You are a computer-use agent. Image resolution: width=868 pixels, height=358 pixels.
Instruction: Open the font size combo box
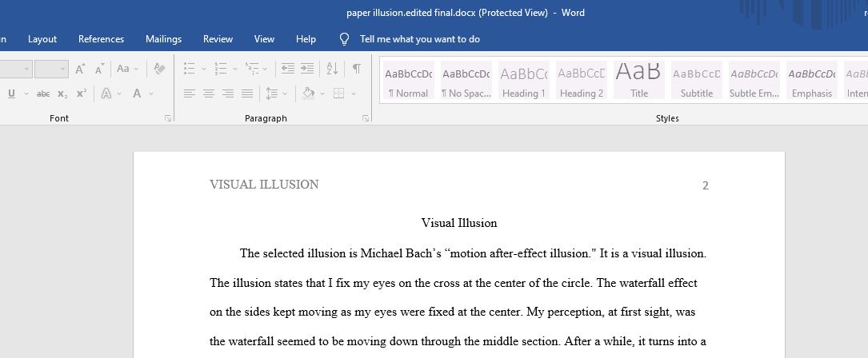[51, 70]
